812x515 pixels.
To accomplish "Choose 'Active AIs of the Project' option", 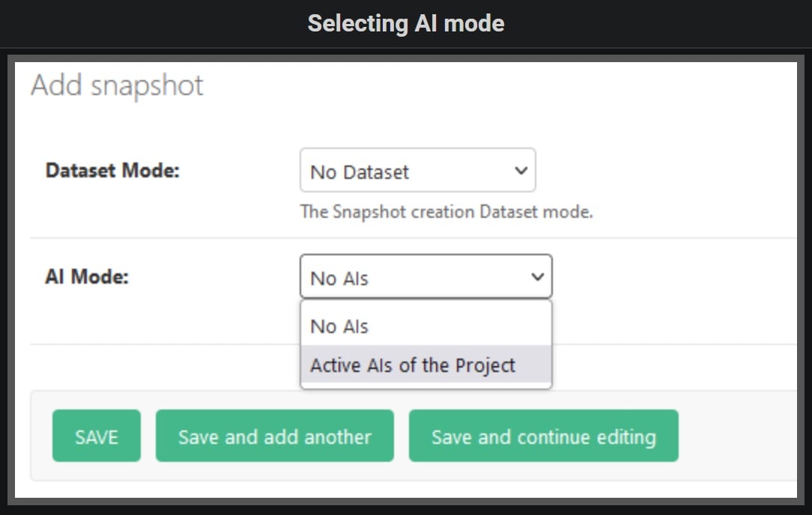I will pyautogui.click(x=425, y=365).
